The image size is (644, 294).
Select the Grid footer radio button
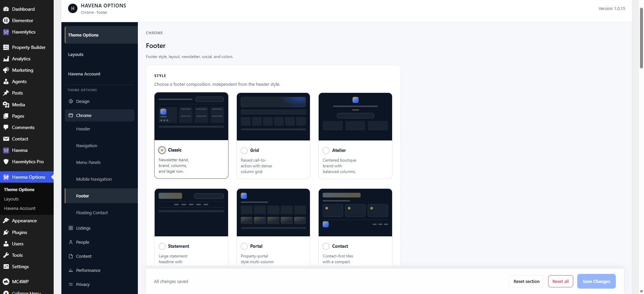click(x=244, y=151)
